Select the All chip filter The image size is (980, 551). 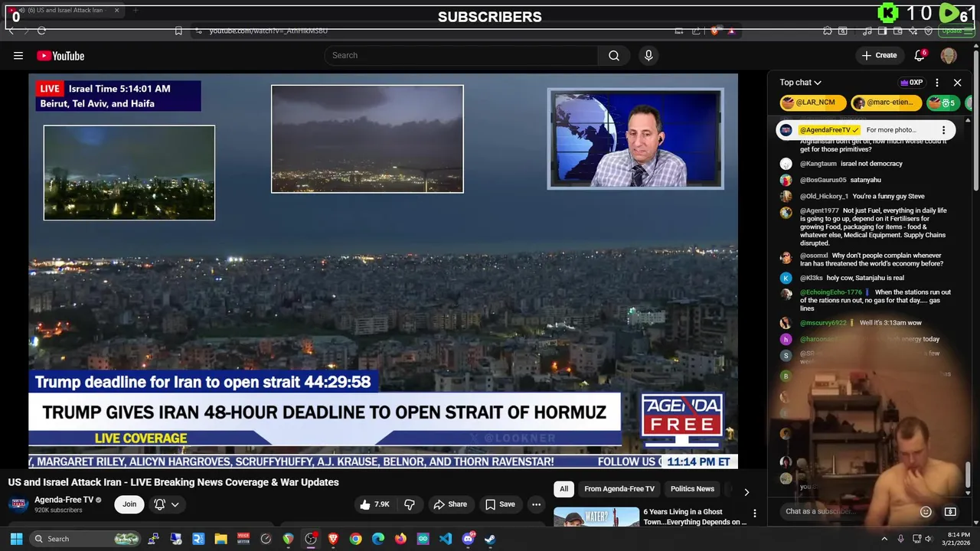pos(563,489)
